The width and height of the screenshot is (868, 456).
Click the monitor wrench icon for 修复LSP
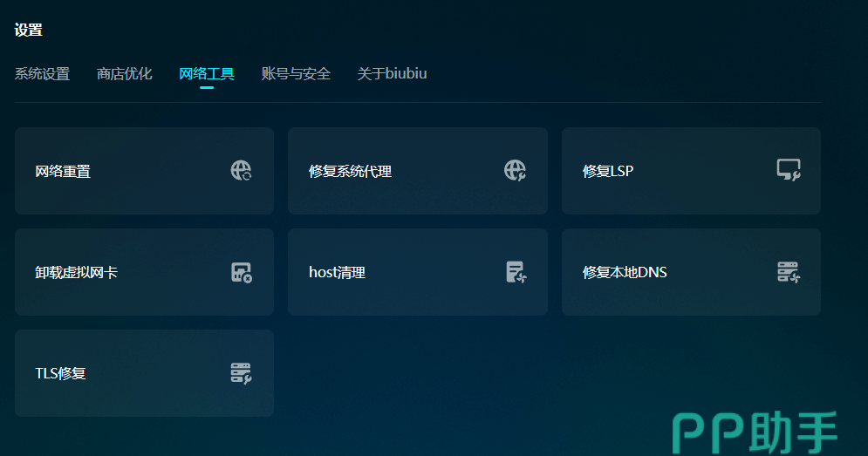(788, 171)
